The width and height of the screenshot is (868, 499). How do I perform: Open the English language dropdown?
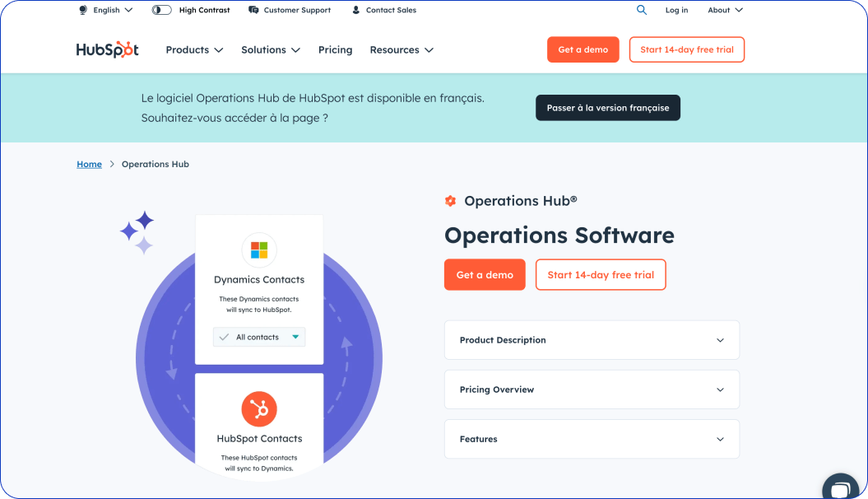pos(113,10)
